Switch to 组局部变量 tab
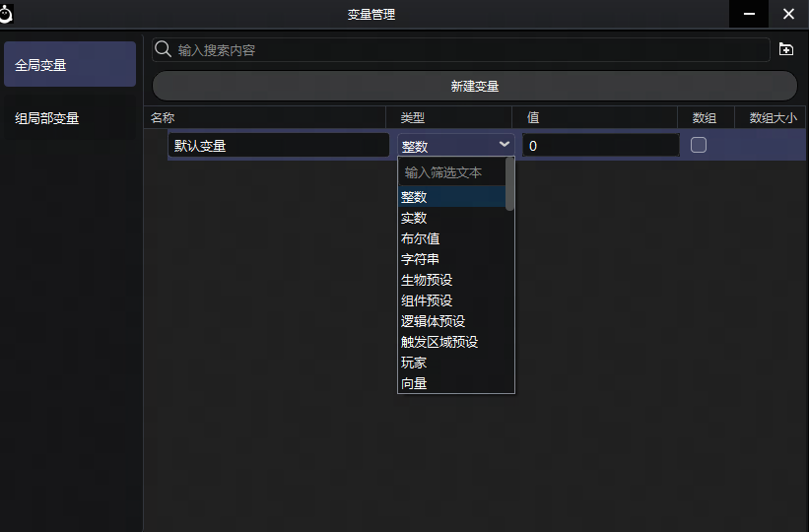 click(x=70, y=118)
